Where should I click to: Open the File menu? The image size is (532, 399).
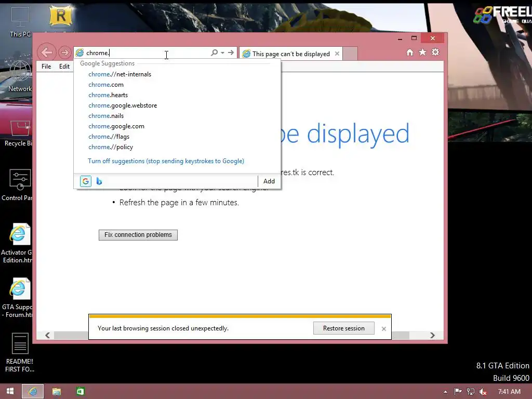(46, 66)
